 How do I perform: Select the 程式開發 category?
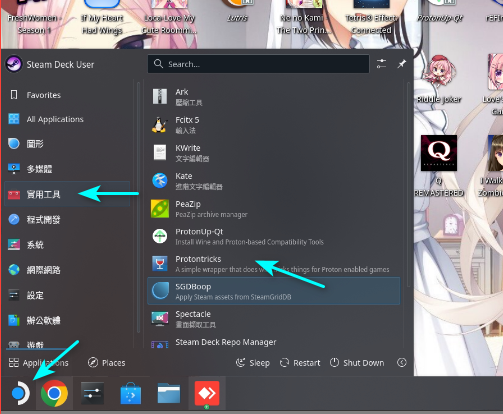67,219
